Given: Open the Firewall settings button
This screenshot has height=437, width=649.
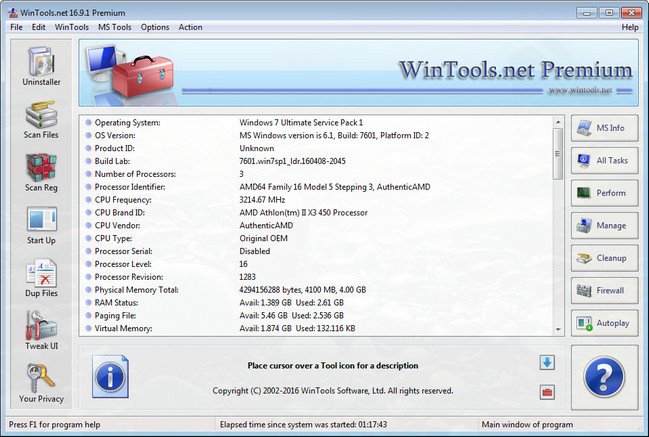Looking at the screenshot, I should click(x=604, y=291).
